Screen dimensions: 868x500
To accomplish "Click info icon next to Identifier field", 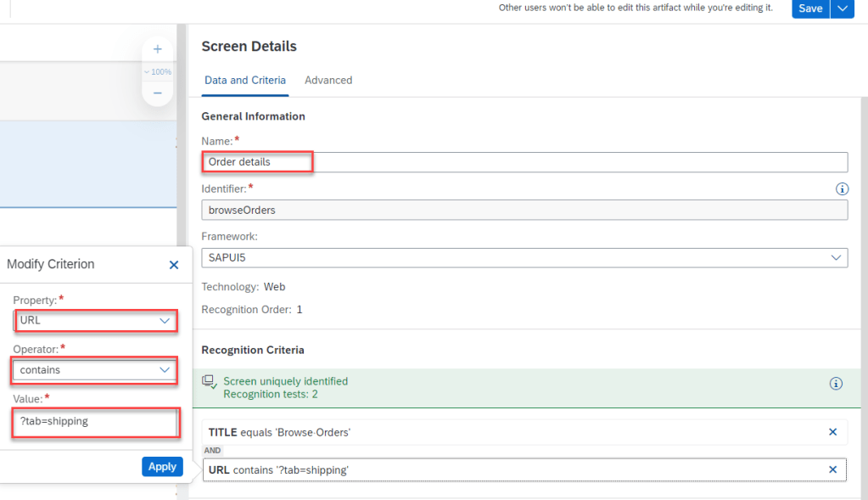I will click(842, 188).
